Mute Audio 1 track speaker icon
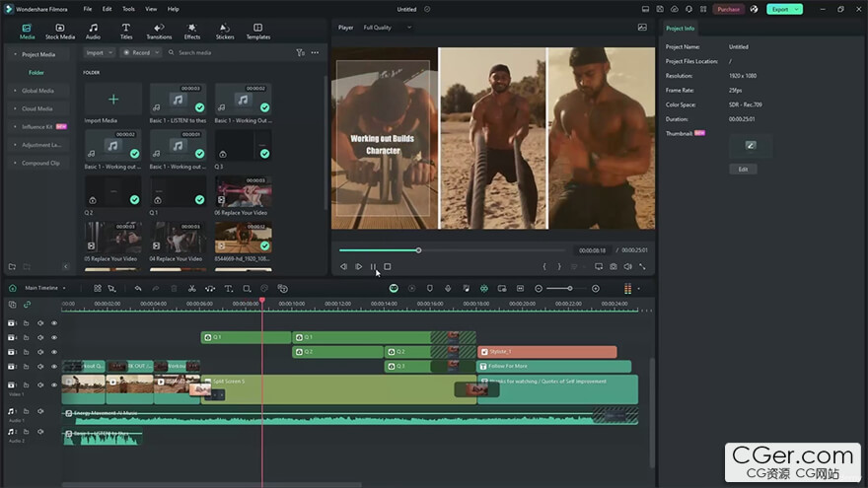868x488 pixels. pos(40,412)
